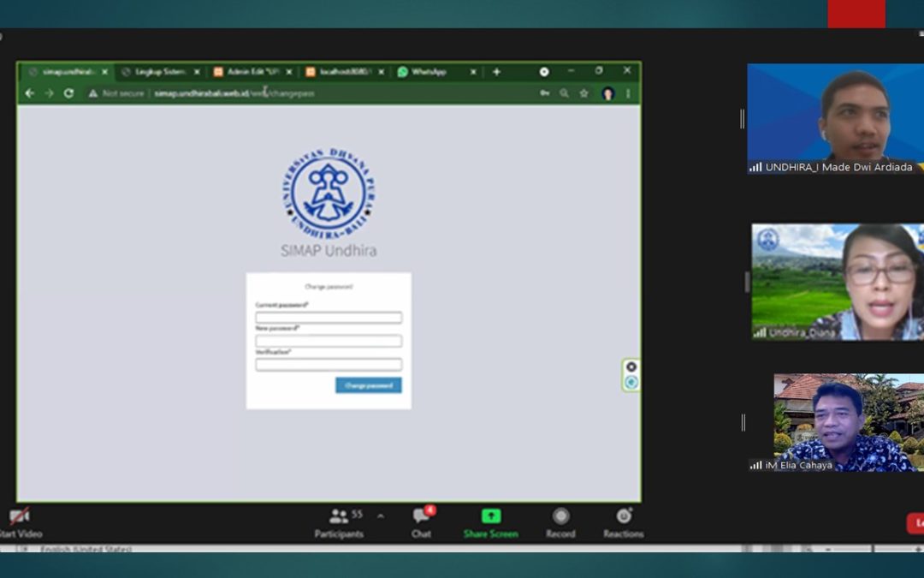Focus the New password field
Image resolution: width=924 pixels, height=578 pixels.
(329, 341)
